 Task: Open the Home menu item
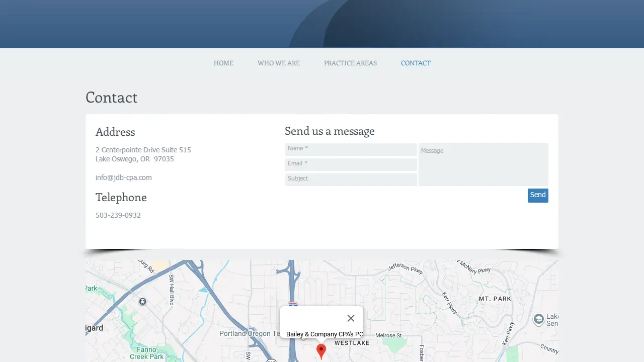coord(223,63)
